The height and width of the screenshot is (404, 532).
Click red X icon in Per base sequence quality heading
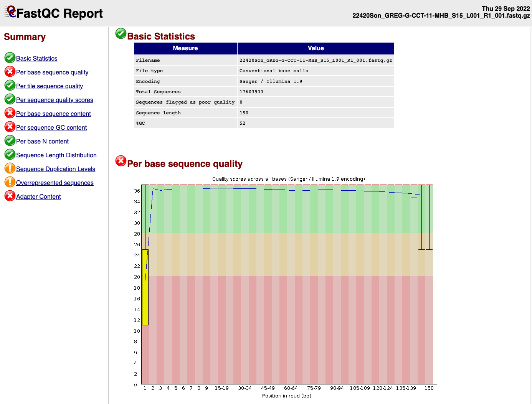point(121,161)
